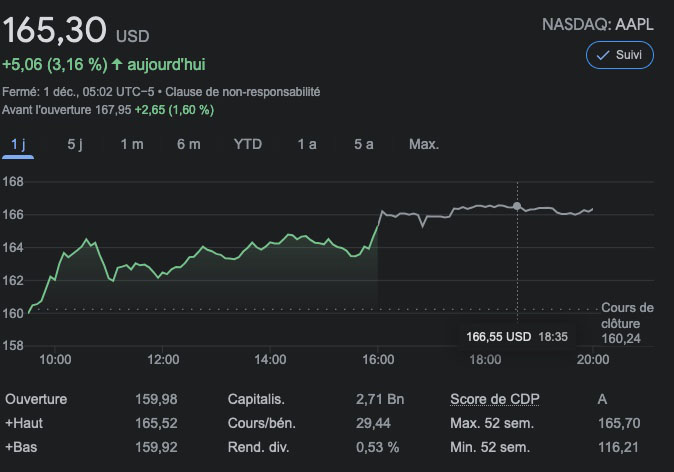This screenshot has height=472, width=674.
Task: Click the +Haut value 165,52
Action: [156, 423]
